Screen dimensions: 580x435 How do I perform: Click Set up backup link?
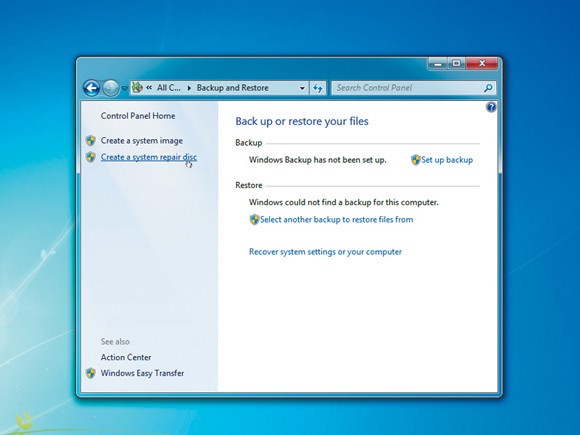point(447,160)
